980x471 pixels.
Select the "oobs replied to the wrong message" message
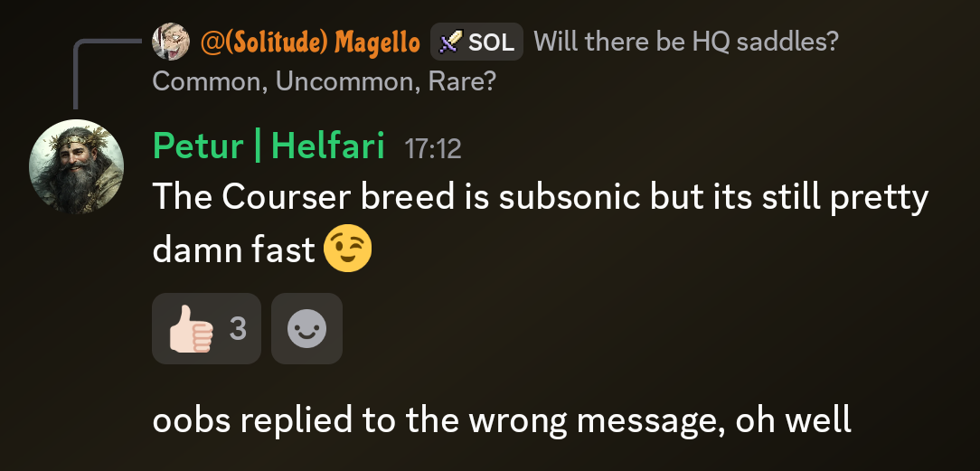point(502,420)
